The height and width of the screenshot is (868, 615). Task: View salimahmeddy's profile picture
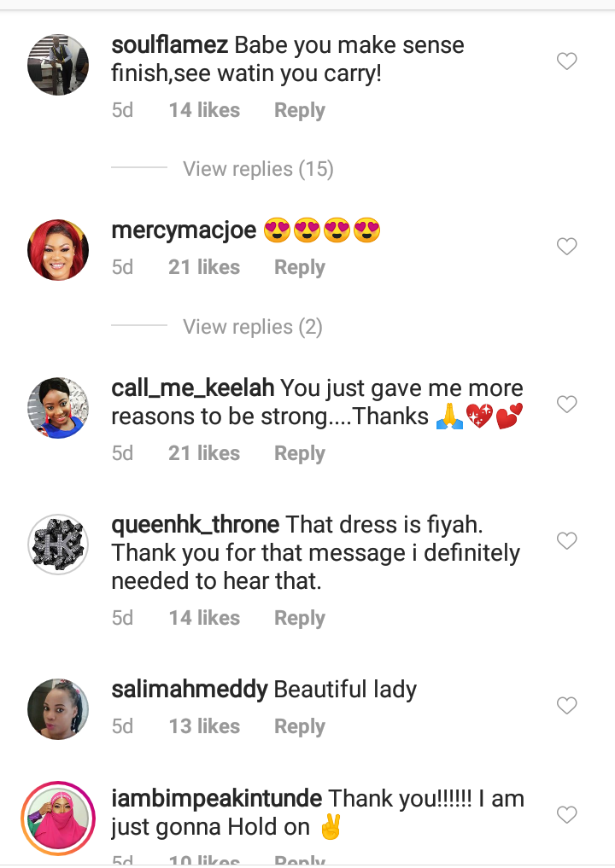point(58,709)
